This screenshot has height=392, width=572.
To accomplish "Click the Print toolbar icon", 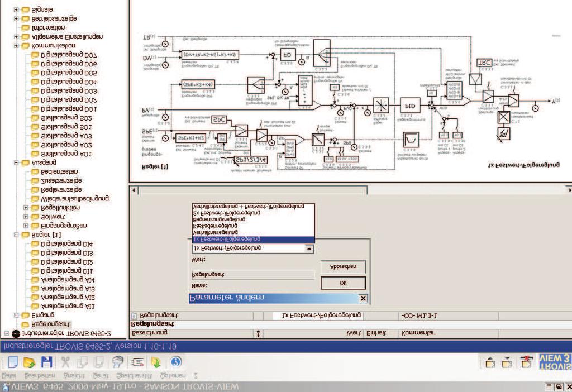I will [x=117, y=362].
